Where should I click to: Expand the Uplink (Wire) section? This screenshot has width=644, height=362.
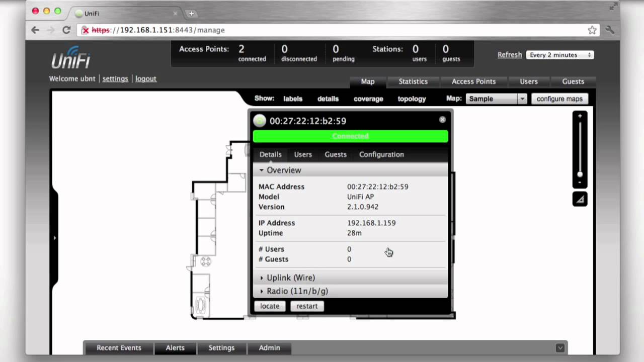pos(350,278)
